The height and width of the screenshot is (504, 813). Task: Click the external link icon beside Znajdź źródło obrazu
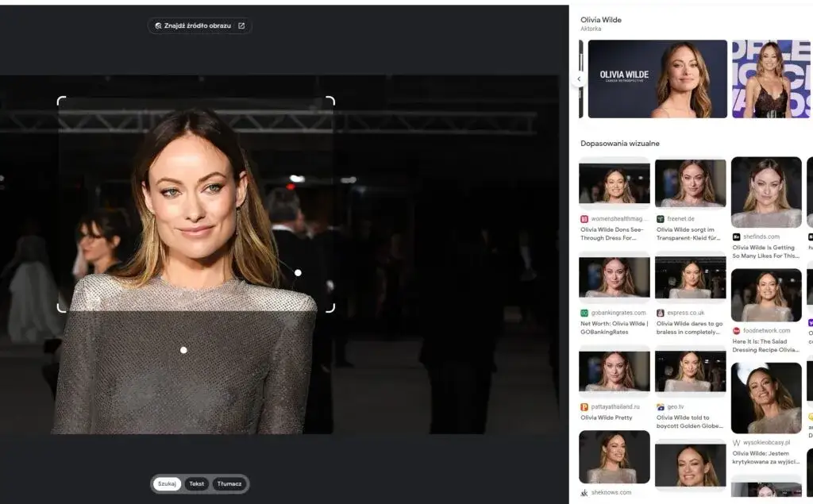coord(241,26)
